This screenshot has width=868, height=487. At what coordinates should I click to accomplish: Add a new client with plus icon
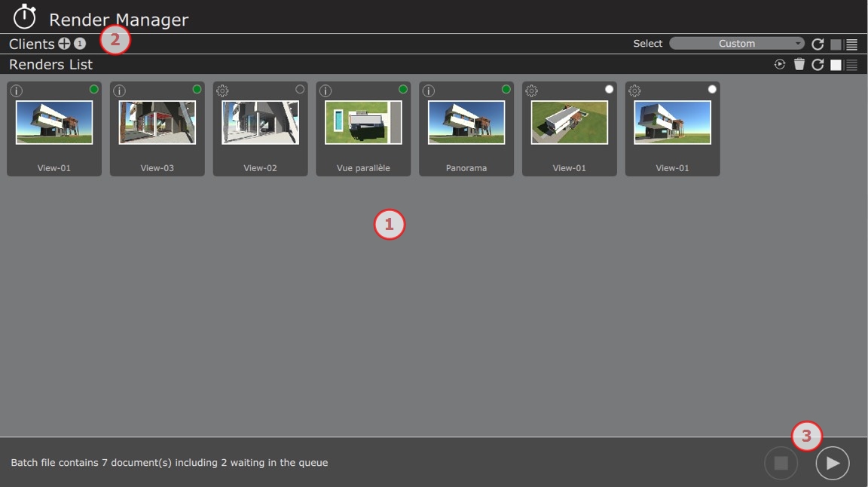point(64,44)
